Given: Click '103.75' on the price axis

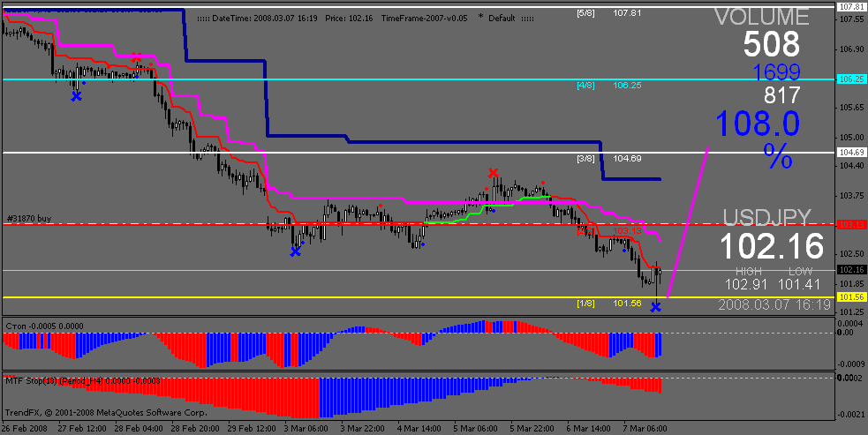Looking at the screenshot, I should pos(851,195).
